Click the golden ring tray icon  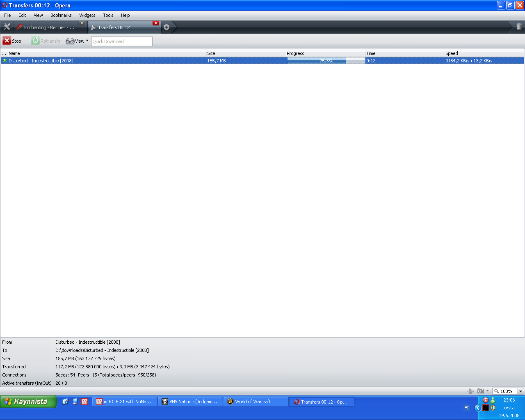click(x=493, y=408)
